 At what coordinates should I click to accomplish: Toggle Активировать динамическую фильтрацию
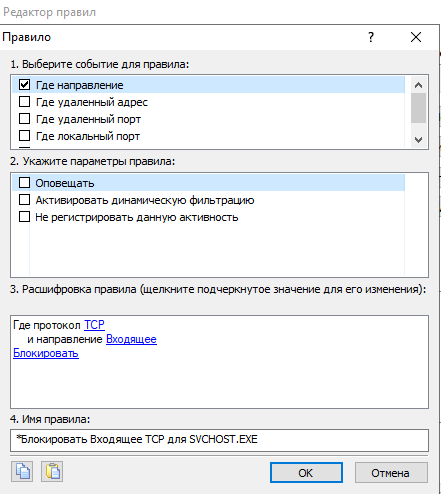click(24, 200)
